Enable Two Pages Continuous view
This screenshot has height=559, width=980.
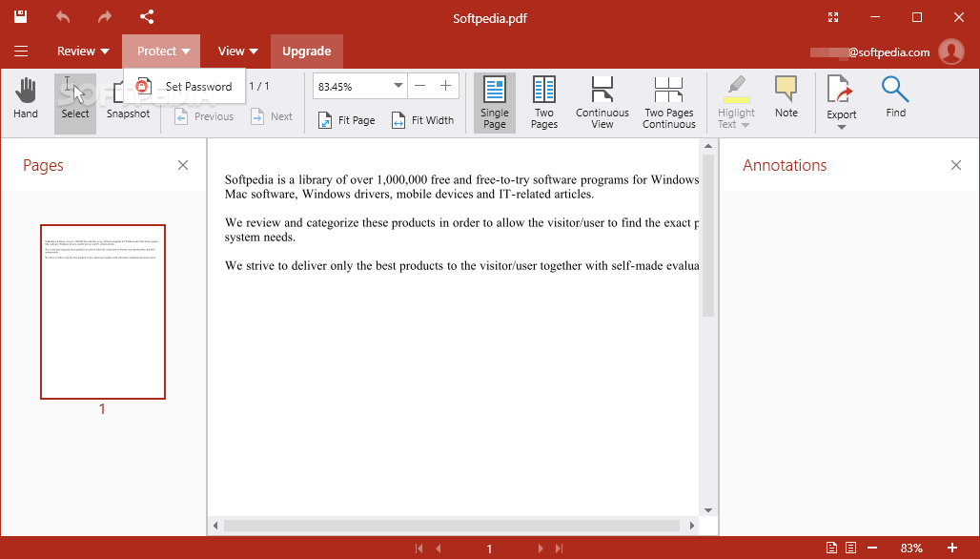(669, 102)
